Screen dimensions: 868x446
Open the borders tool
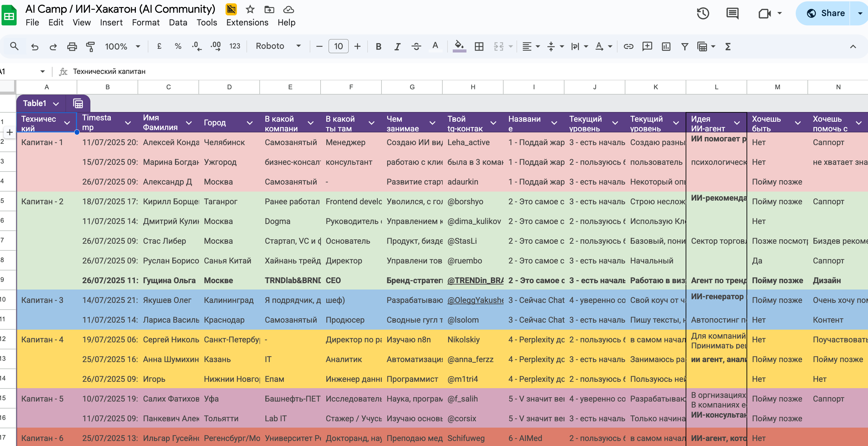coord(479,46)
